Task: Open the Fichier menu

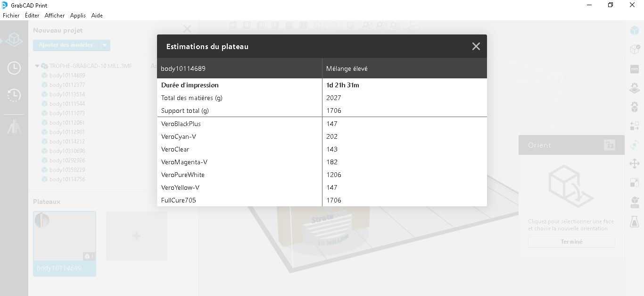Action: coord(11,16)
